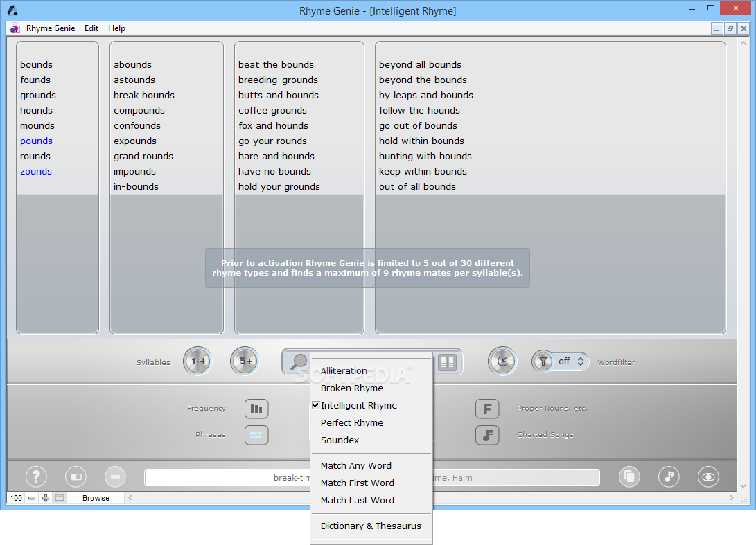Screen dimensions: 756x545
Task: Click the blue word pounds
Action: coord(36,141)
